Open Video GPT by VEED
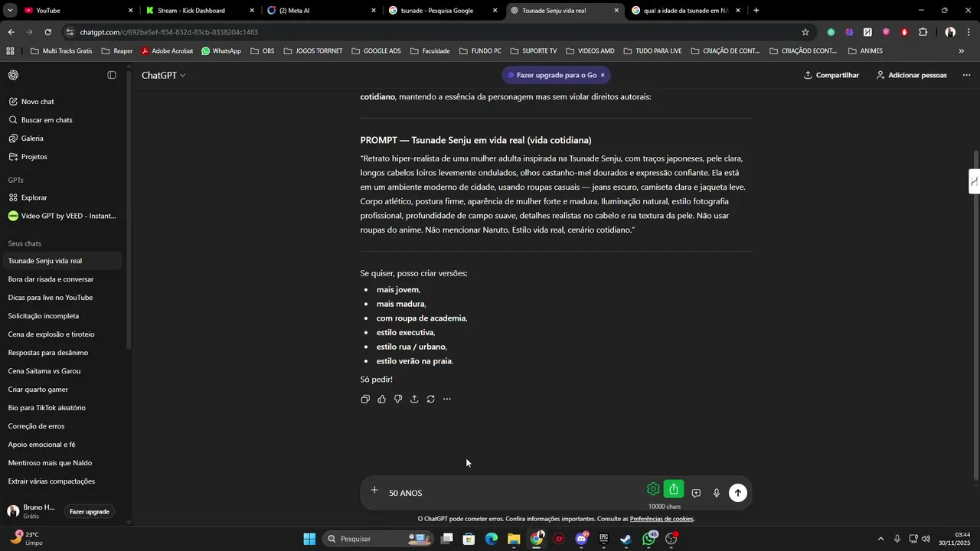 click(x=61, y=216)
